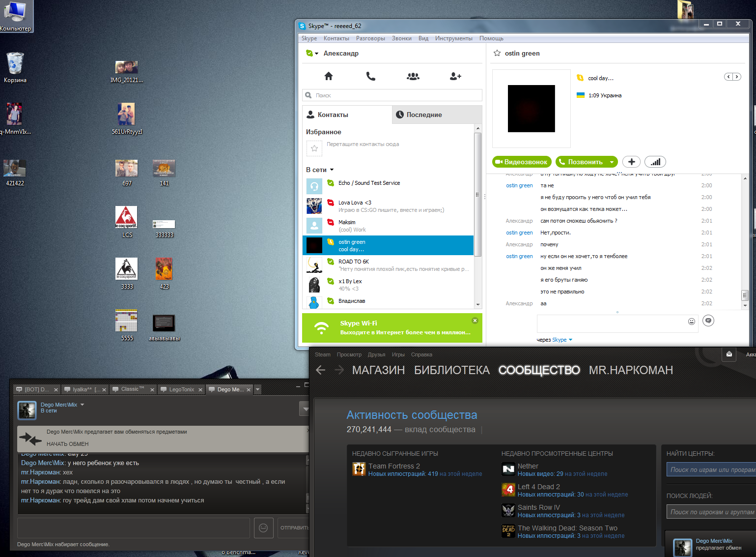Click the Skype conversation scrollbar
756x557 pixels.
click(x=745, y=295)
